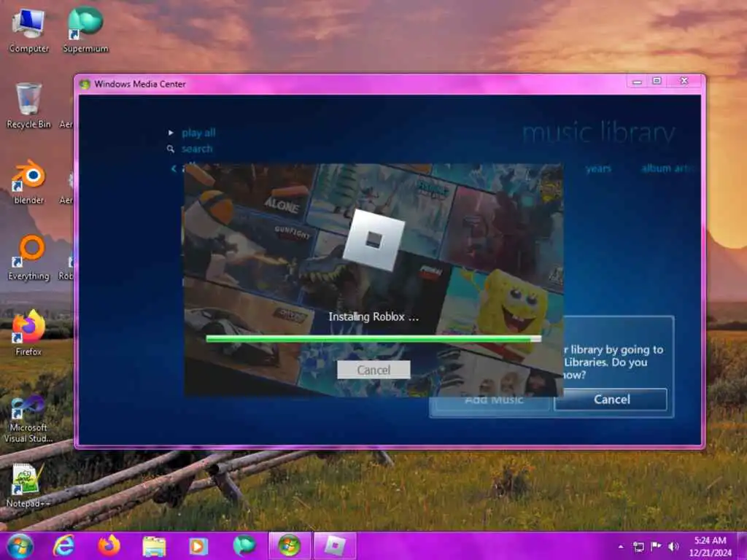Click the taskbar clock showing 5:24 AM
747x560 pixels.
point(709,546)
